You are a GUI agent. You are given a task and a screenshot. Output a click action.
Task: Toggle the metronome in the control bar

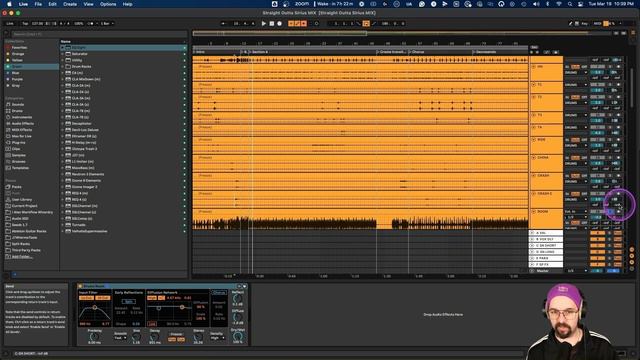coord(91,24)
